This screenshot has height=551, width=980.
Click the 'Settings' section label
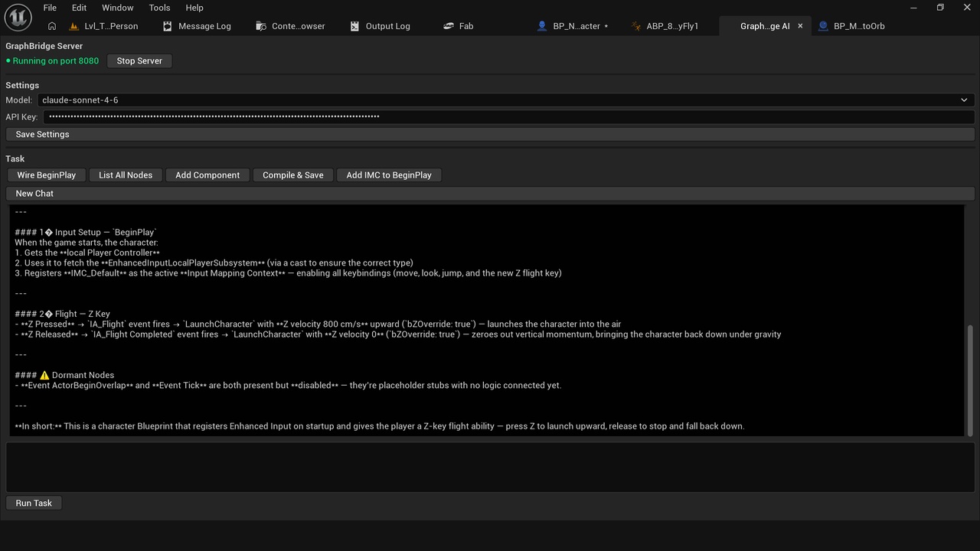[22, 85]
